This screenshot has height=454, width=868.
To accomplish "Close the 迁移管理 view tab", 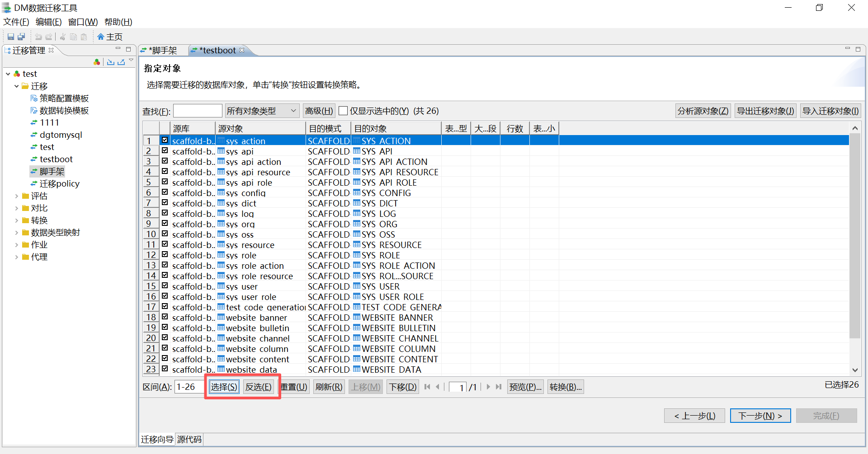I will tap(51, 50).
